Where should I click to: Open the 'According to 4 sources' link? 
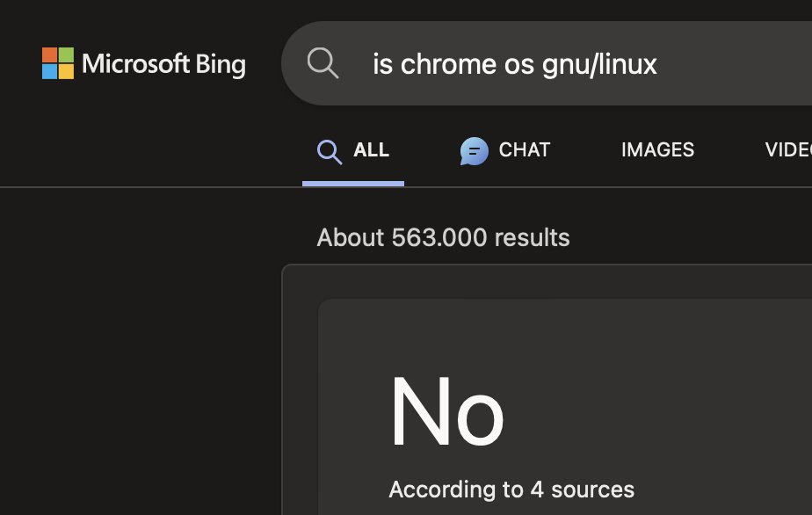511,490
